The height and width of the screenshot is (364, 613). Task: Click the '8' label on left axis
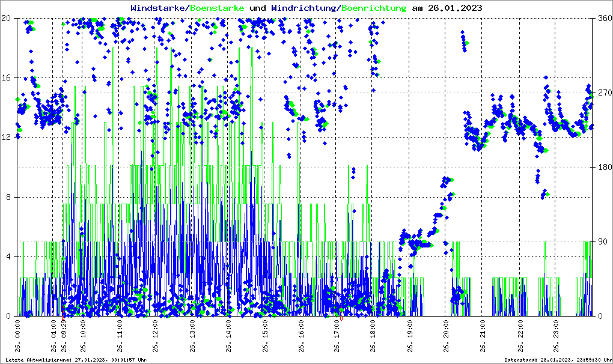(10, 197)
